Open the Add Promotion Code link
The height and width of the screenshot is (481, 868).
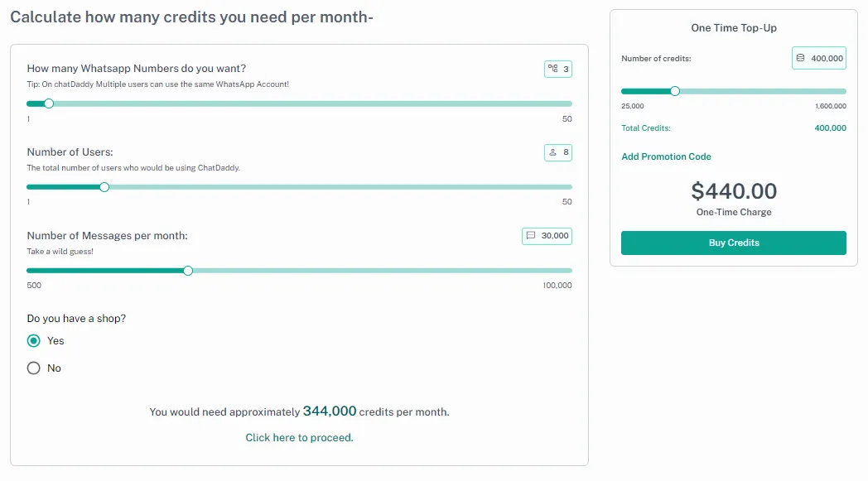[x=666, y=156]
